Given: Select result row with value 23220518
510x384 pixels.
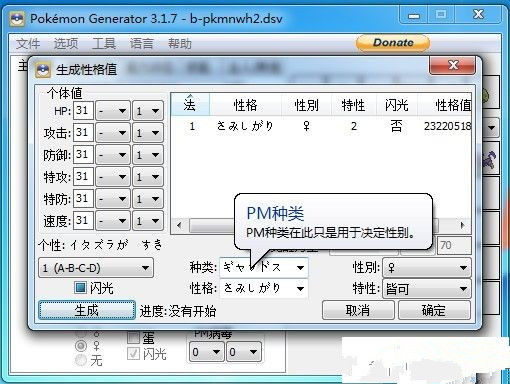Looking at the screenshot, I should pyautogui.click(x=321, y=126).
